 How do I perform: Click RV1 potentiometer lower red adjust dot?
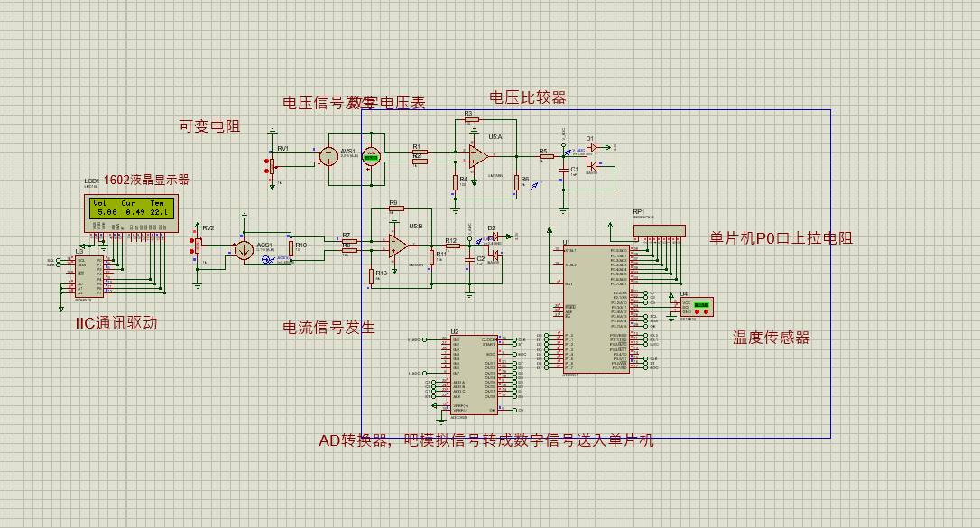(266, 171)
